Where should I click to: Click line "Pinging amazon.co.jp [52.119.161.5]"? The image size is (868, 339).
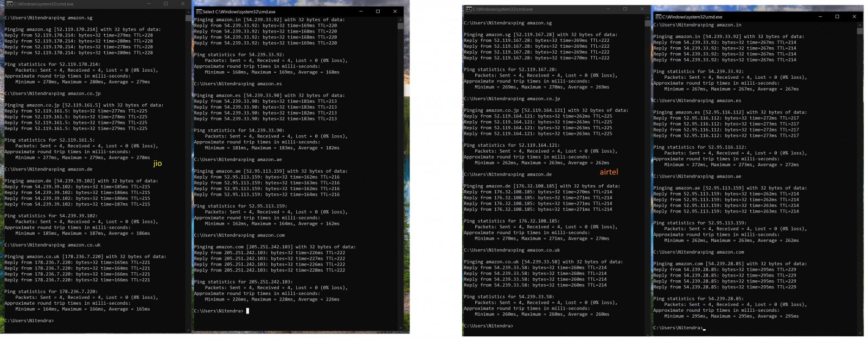tap(84, 105)
